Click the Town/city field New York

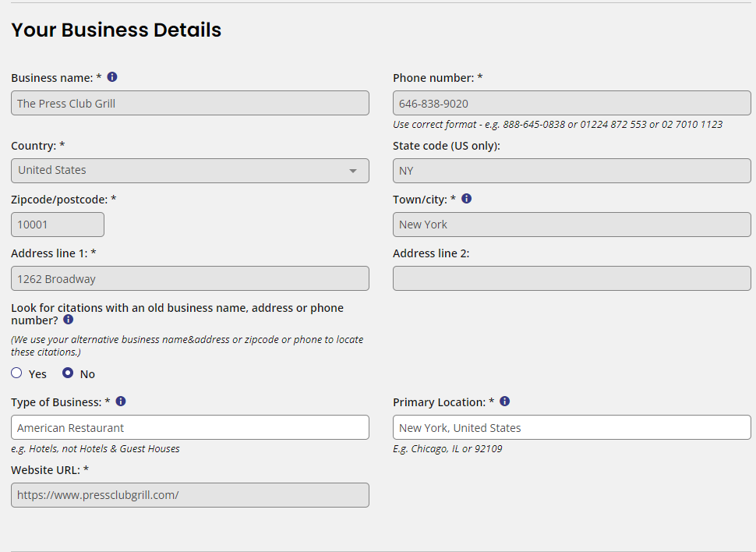(572, 225)
